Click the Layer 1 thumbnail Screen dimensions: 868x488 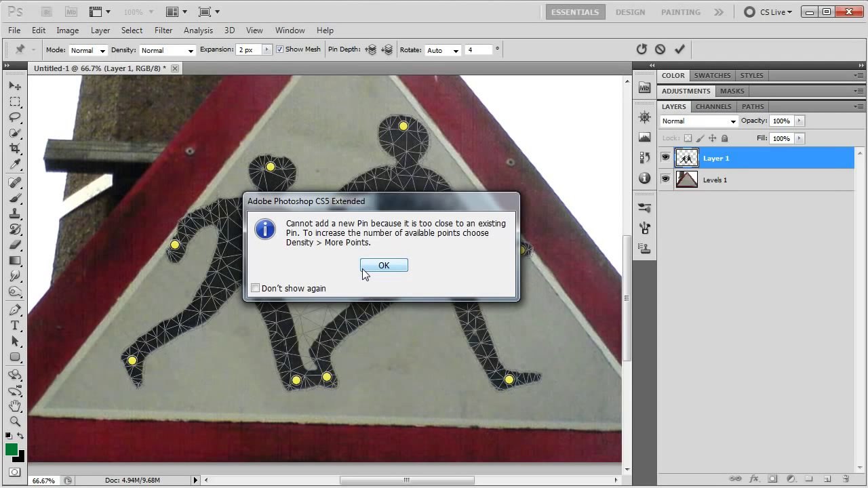pos(687,158)
